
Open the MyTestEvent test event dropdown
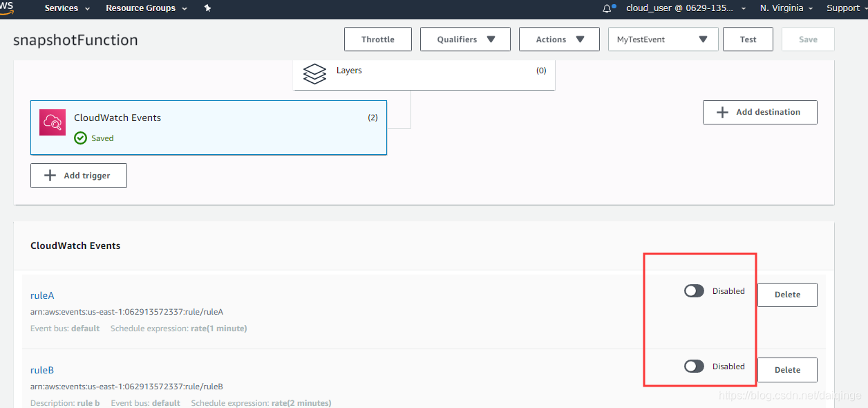pyautogui.click(x=663, y=39)
